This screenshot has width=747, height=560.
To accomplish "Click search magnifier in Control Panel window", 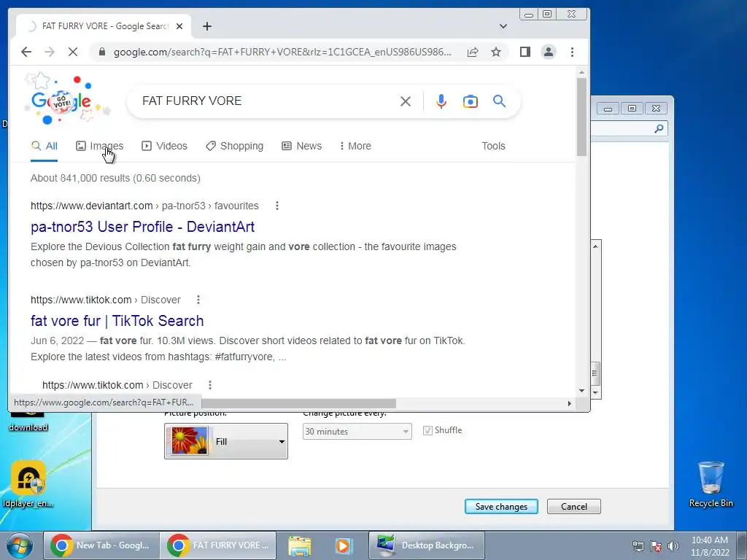I will click(659, 128).
